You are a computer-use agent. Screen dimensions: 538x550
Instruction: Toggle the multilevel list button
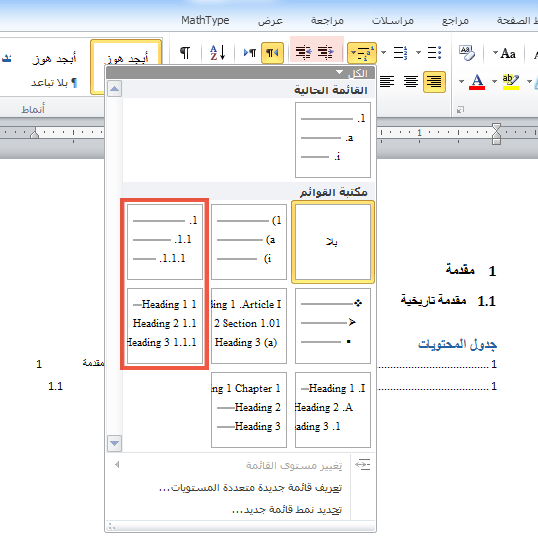click(362, 53)
